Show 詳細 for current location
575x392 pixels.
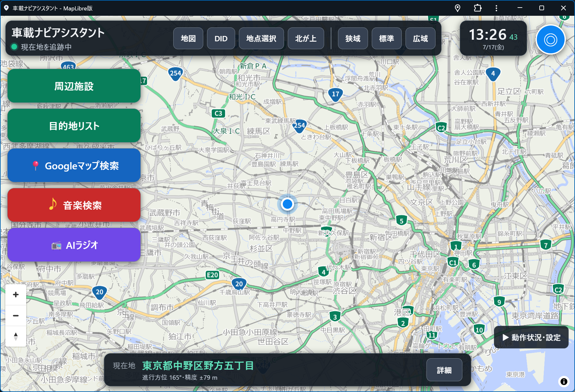point(444,370)
